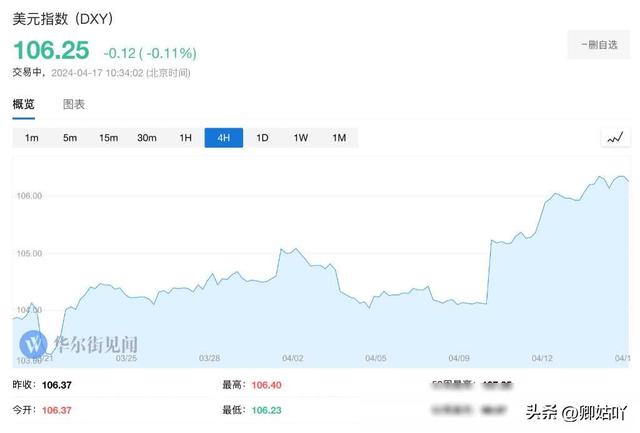Select the 1m timeframe

[x=31, y=138]
